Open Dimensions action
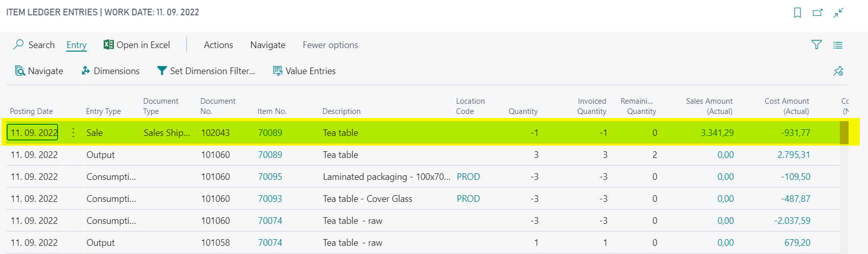Image resolution: width=868 pixels, height=254 pixels. click(110, 71)
